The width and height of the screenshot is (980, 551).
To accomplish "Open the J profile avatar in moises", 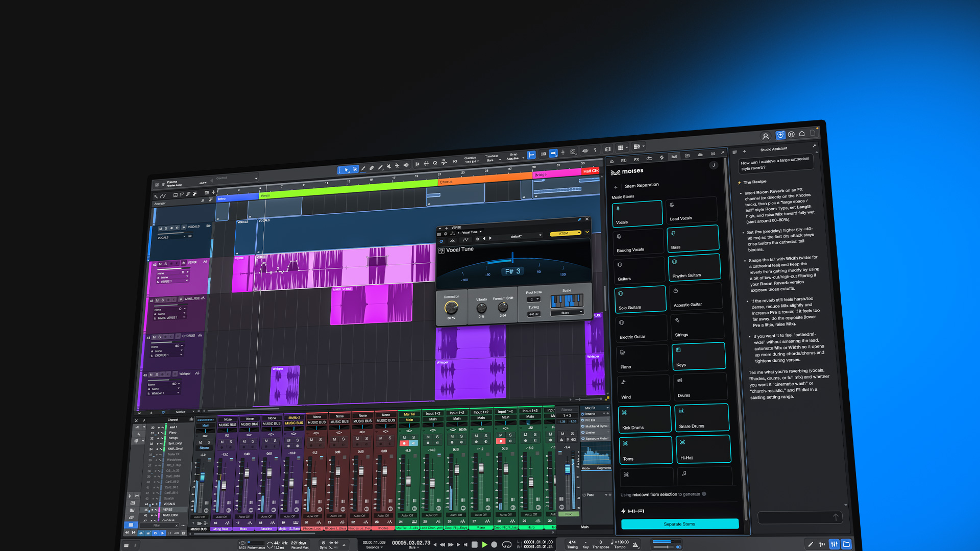I will pos(714,165).
